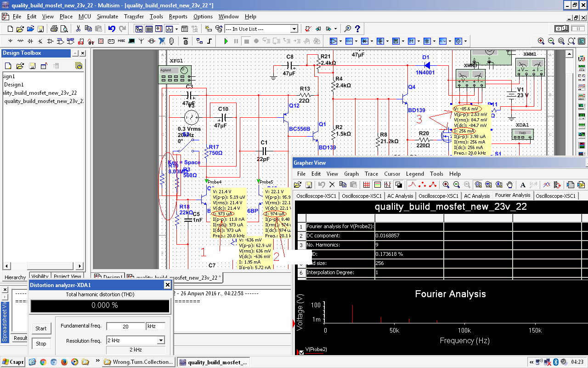Stop simulation with square stop button
Viewport: 588px width, 368px height.
pos(246,41)
